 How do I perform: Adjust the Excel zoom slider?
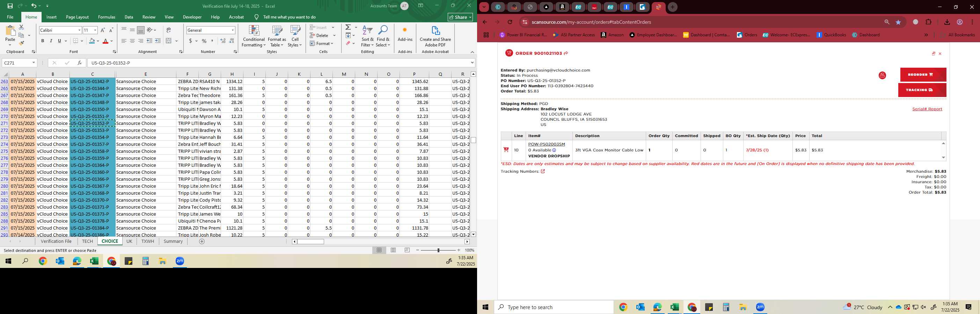pos(439,250)
